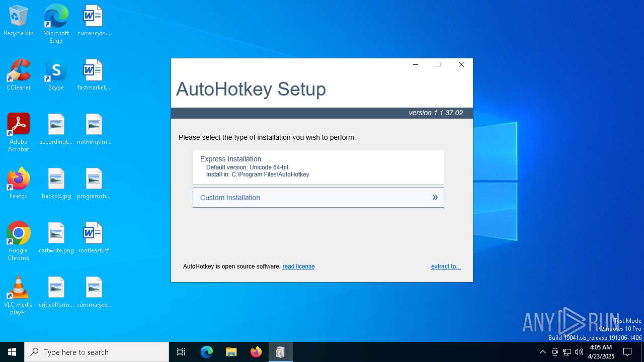Viewport: 644px width, 362px height.
Task: Select the backcd.jpg file icon
Action: coord(56,184)
